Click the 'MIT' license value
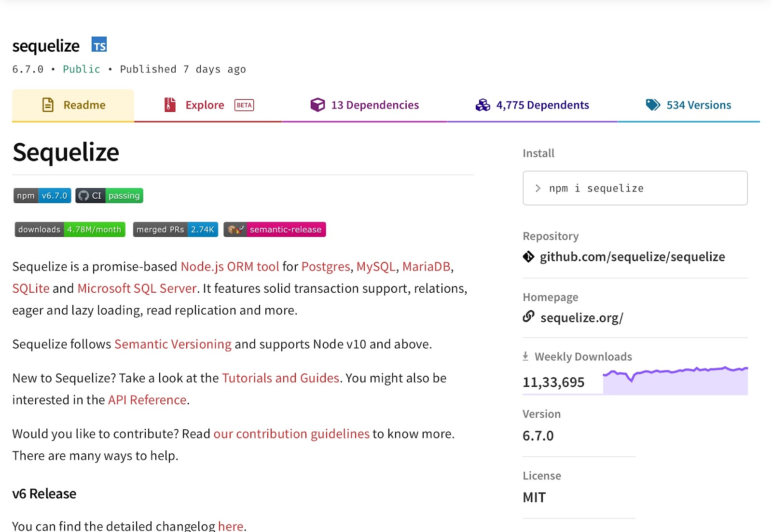772x532 pixels. pos(534,497)
